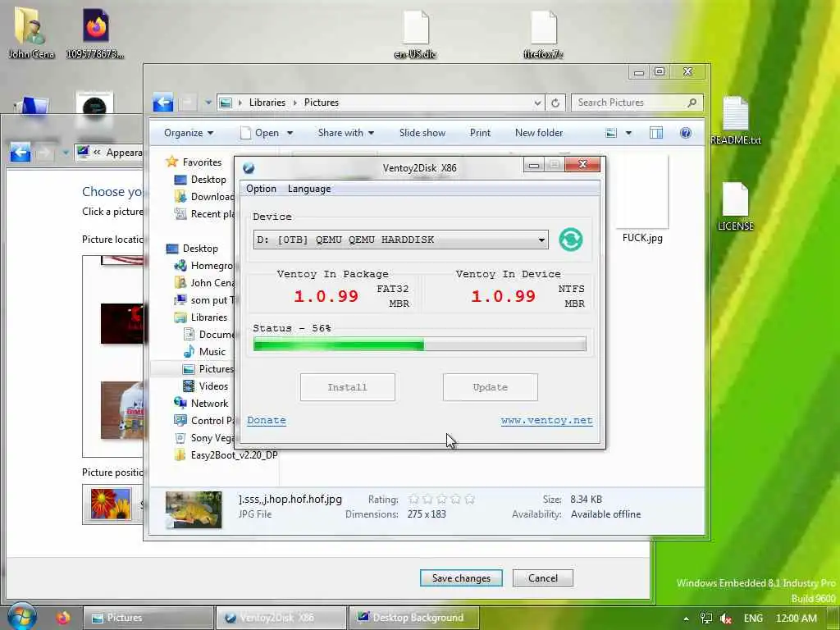Viewport: 840px width, 630px height.
Task: Set rating to five stars
Action: pos(470,499)
